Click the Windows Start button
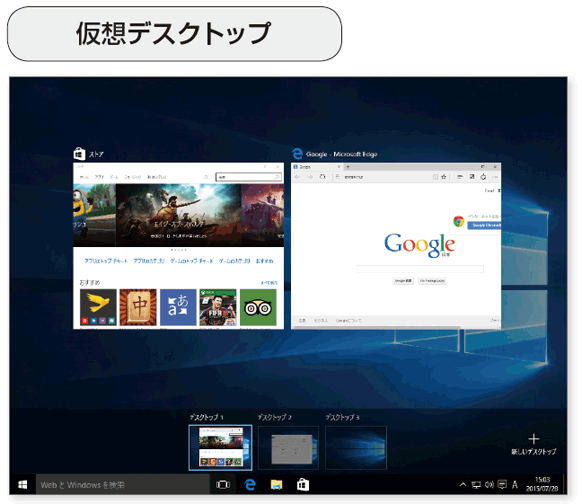This screenshot has width=582, height=504. (x=22, y=485)
